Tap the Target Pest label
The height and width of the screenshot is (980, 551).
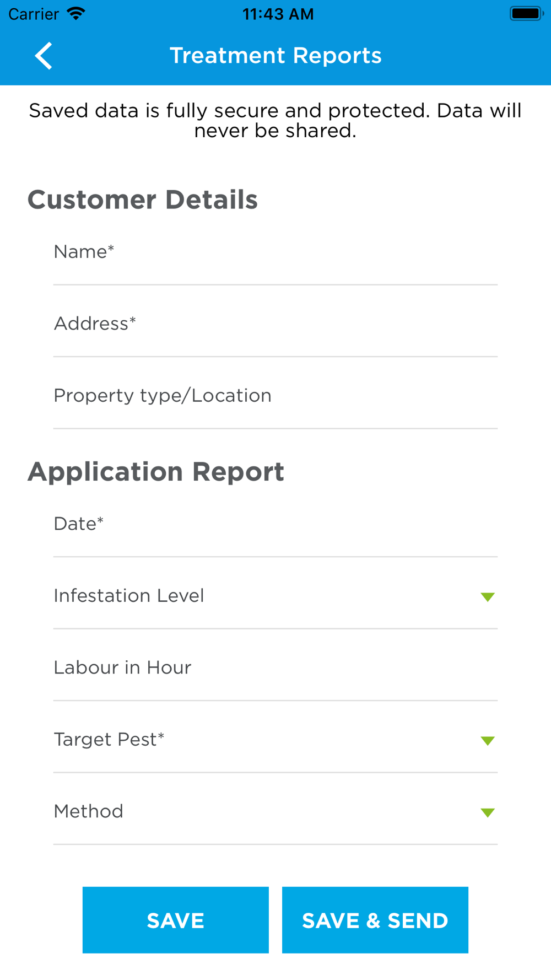click(109, 740)
